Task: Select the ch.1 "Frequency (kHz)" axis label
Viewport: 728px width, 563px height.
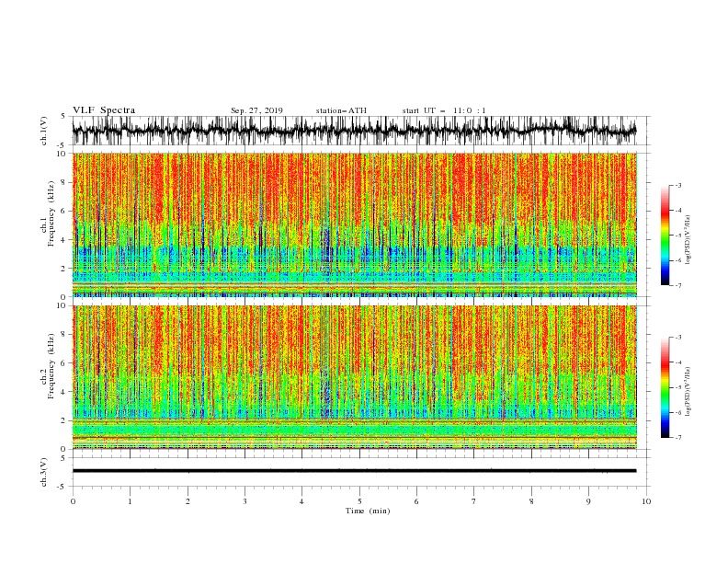Action: [x=51, y=214]
